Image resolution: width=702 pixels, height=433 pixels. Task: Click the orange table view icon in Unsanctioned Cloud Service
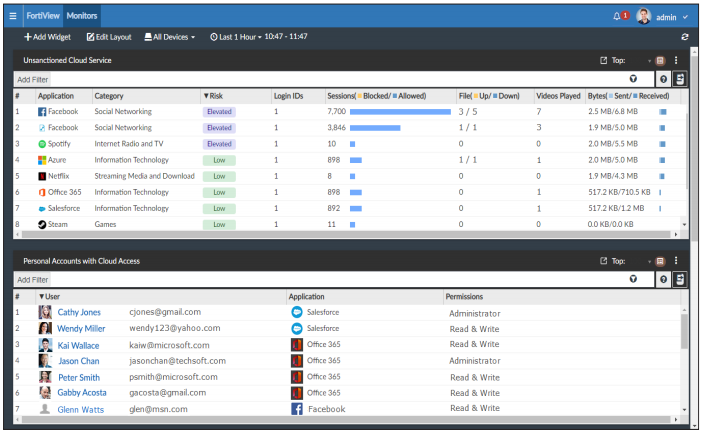point(660,60)
